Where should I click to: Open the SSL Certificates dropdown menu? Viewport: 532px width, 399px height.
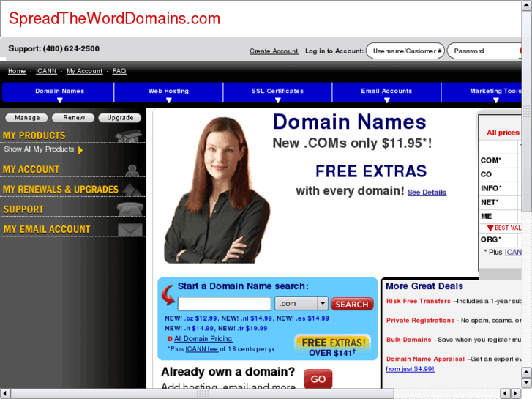pos(277,93)
